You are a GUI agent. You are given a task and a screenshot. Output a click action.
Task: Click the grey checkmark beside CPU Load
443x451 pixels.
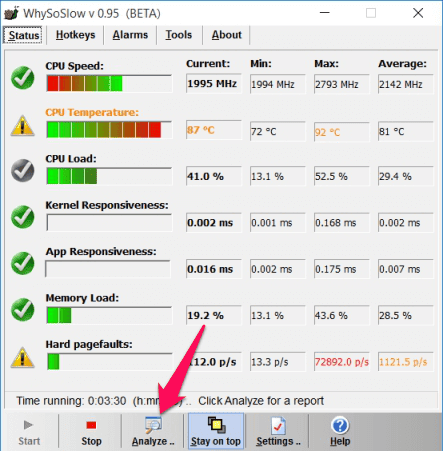22,170
